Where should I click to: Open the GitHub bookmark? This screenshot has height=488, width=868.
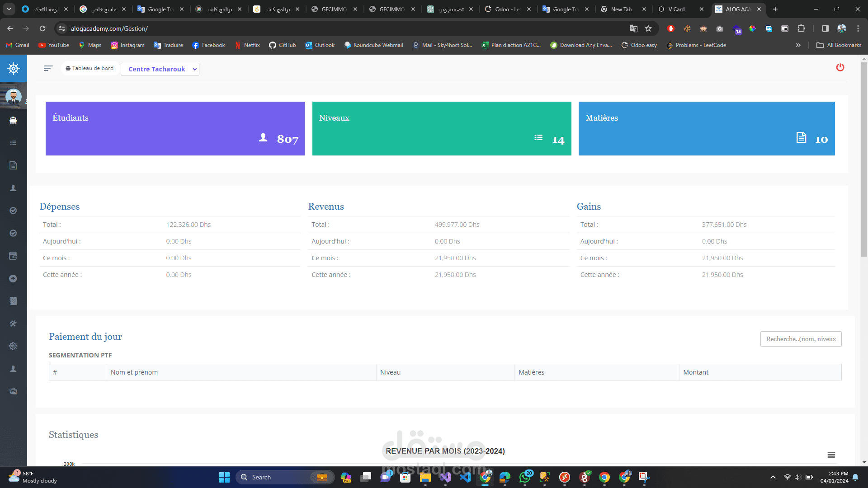[283, 45]
